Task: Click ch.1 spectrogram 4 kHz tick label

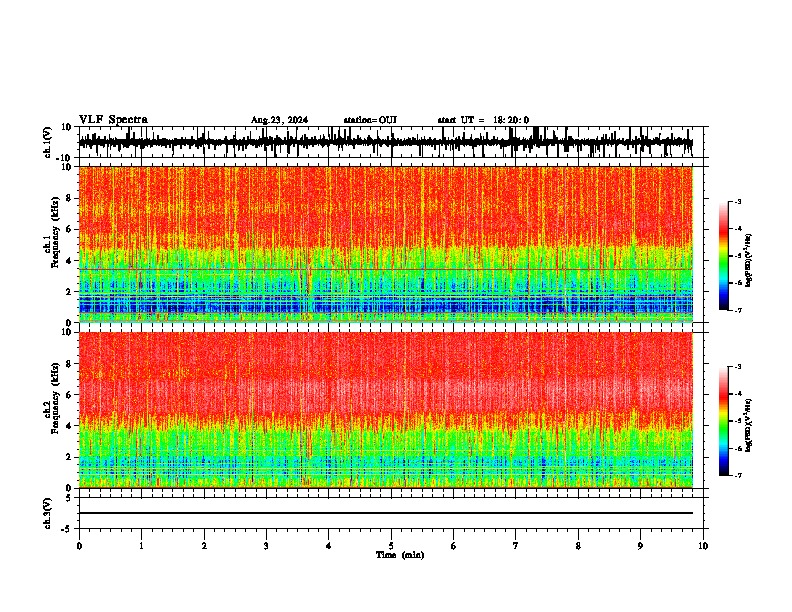Action: click(x=69, y=261)
